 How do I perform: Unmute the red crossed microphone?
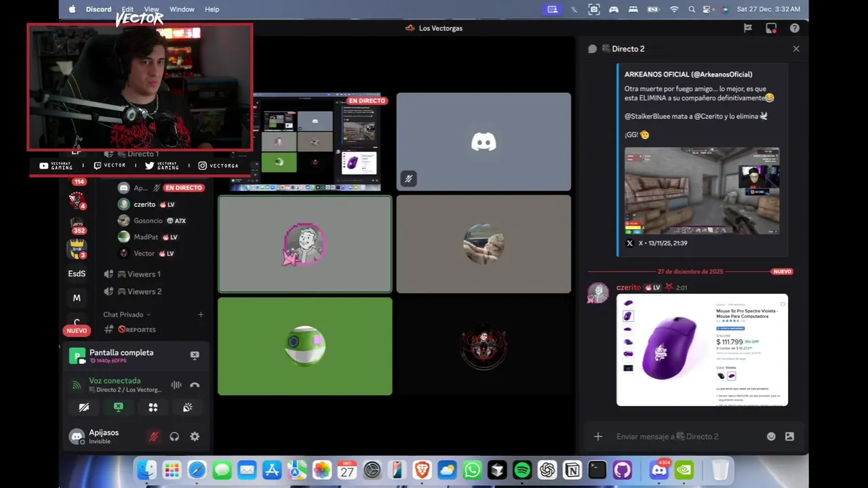coord(154,436)
